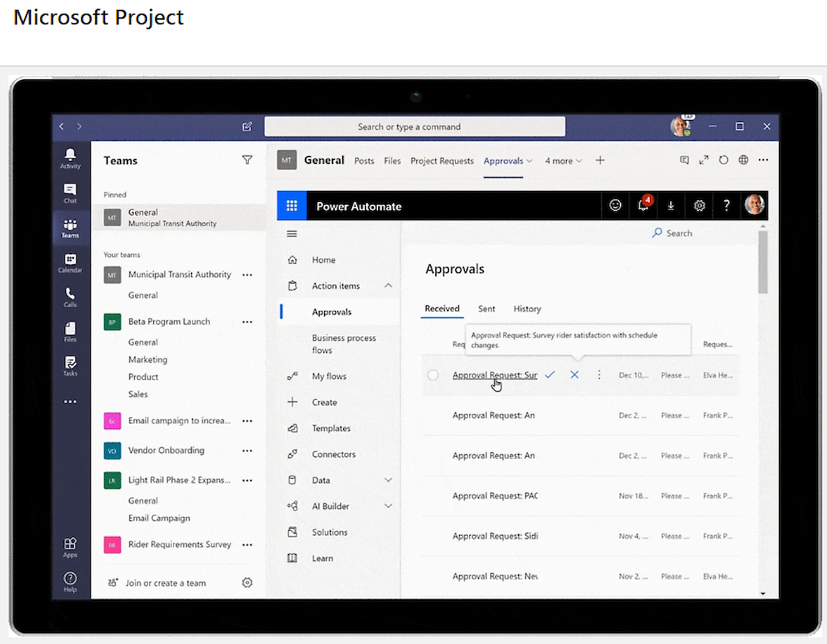Viewport: 827px width, 644px height.
Task: Switch to the Sent approvals tab
Action: click(x=487, y=309)
